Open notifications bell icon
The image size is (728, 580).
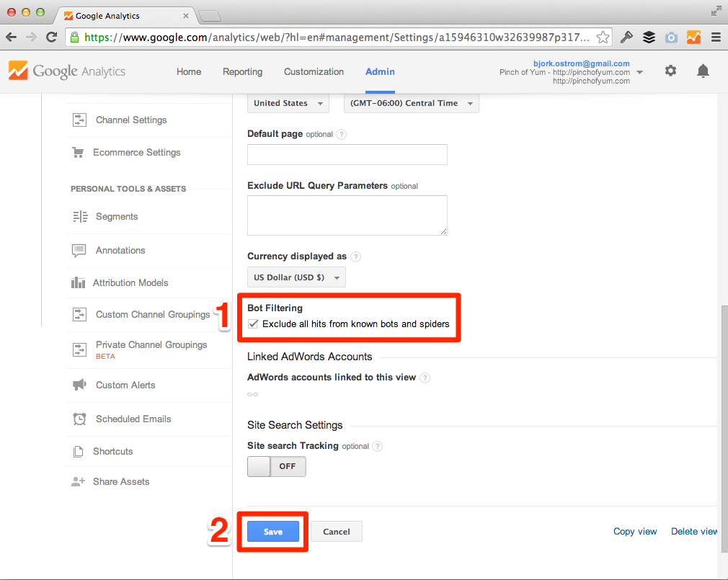click(x=703, y=71)
